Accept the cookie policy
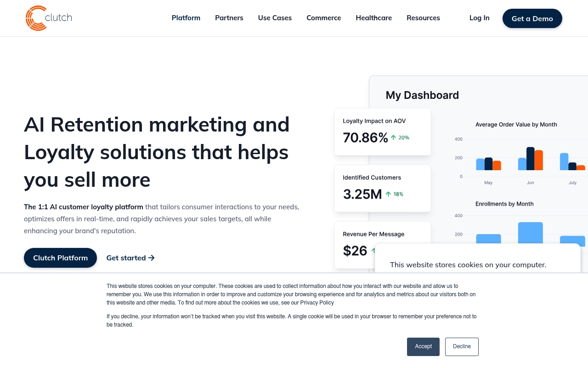 pyautogui.click(x=423, y=347)
